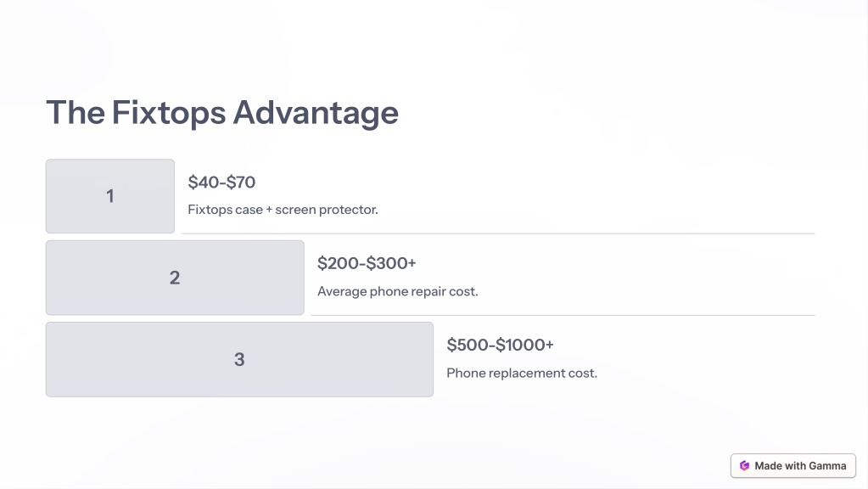Click the Made with Gamma badge
The image size is (868, 489).
[x=792, y=466]
